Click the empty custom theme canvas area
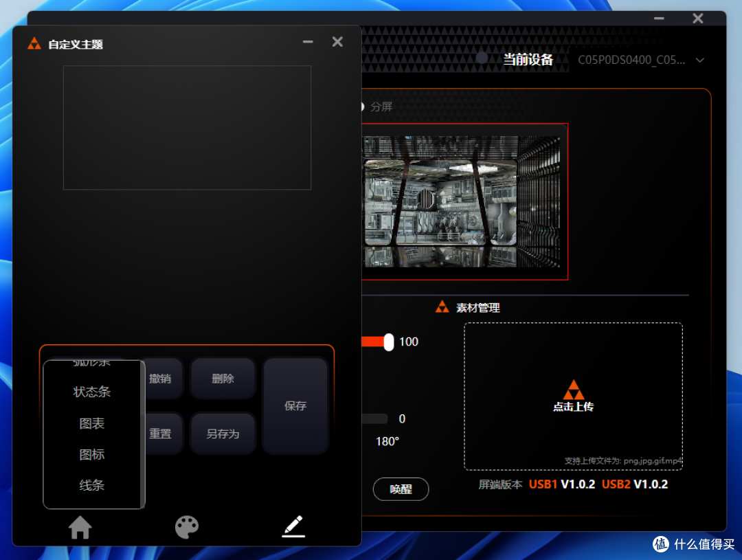This screenshot has width=742, height=560. point(187,128)
